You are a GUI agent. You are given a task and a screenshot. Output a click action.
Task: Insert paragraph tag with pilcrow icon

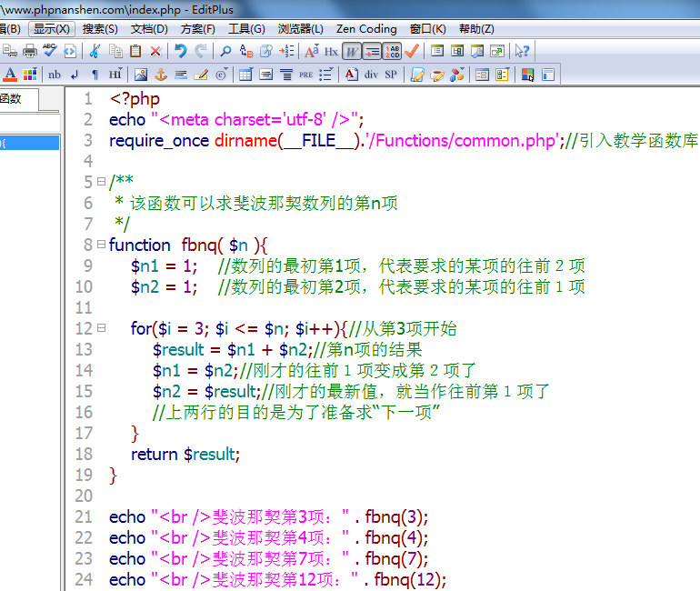point(95,75)
